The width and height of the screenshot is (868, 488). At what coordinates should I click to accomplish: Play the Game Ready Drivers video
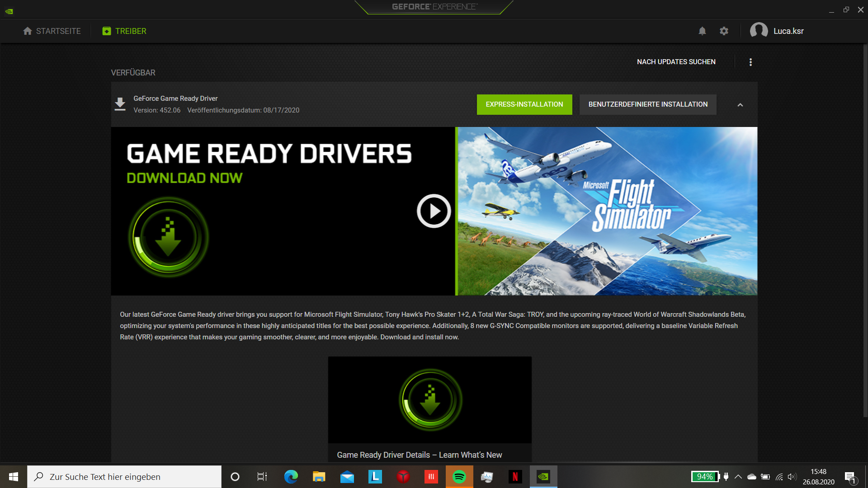tap(434, 211)
